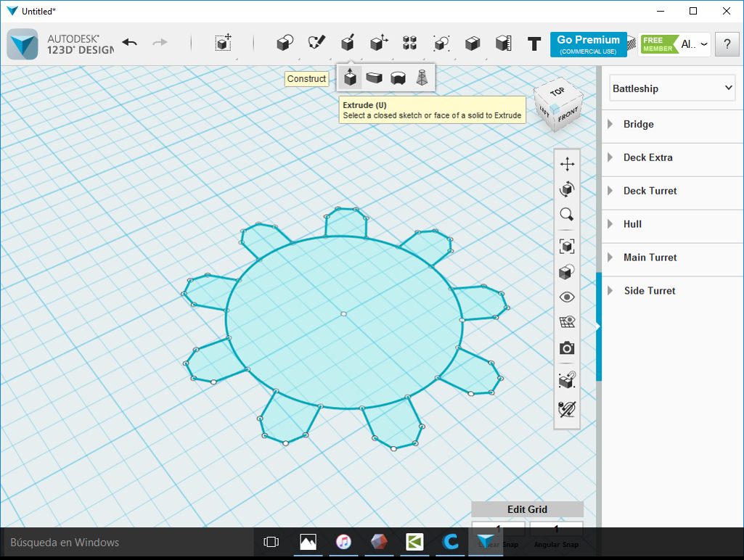Click the Go Premium button
Viewport: 744px width, 560px height.
[589, 44]
